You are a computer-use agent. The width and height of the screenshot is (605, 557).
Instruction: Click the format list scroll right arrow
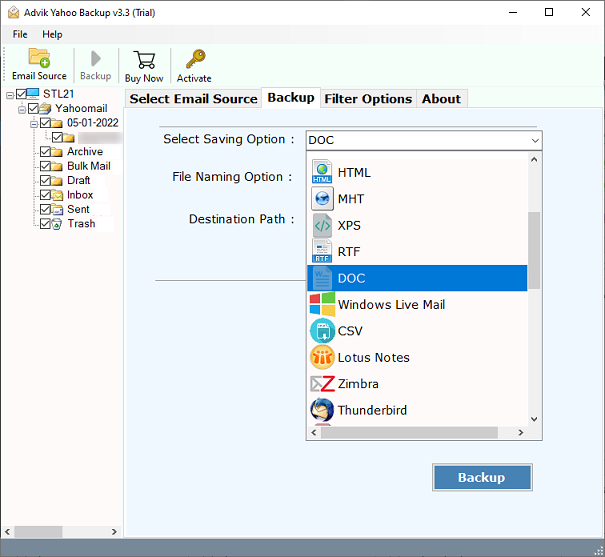click(x=521, y=432)
